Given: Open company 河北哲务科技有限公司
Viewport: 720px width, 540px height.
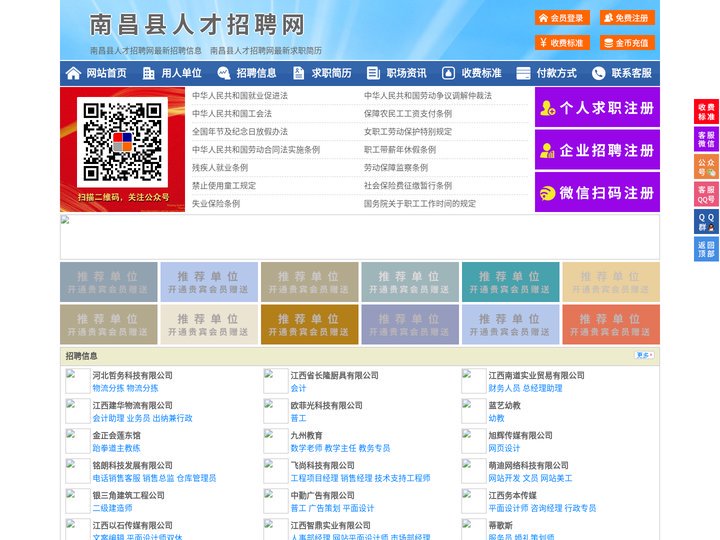Looking at the screenshot, I should 133,375.
